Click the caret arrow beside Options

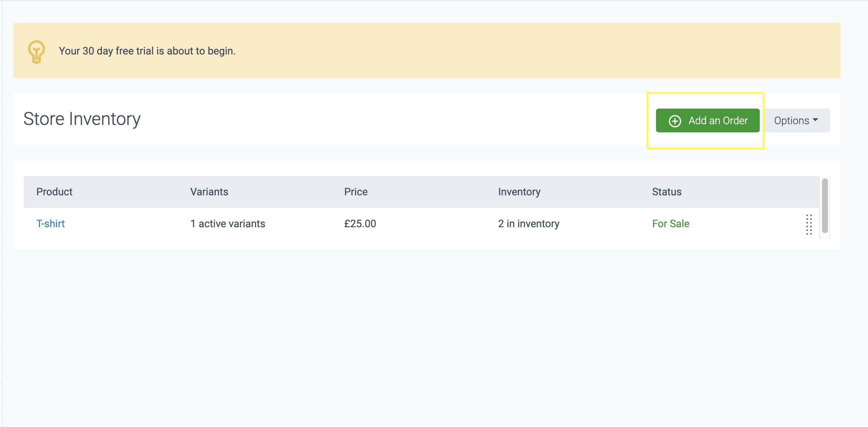click(x=815, y=120)
